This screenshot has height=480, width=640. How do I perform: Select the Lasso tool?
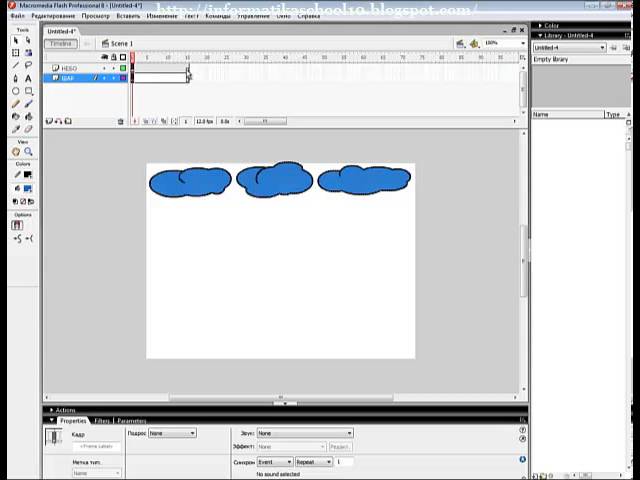pos(28,65)
